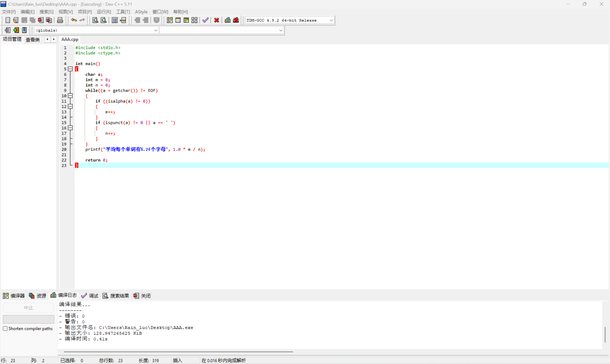Click the purple checkmark Debug icon
Image resolution: width=610 pixels, height=364 pixels.
click(x=205, y=20)
